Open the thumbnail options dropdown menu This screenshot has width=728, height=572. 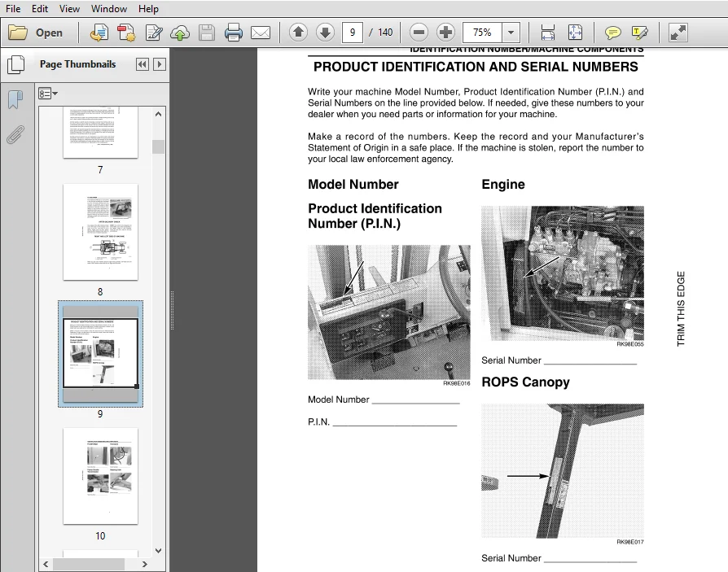48,94
